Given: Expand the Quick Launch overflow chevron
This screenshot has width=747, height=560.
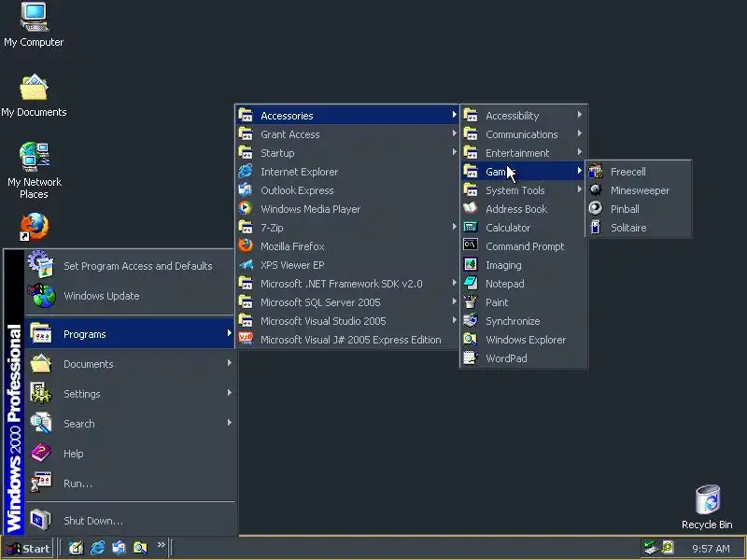Looking at the screenshot, I should click(161, 545).
